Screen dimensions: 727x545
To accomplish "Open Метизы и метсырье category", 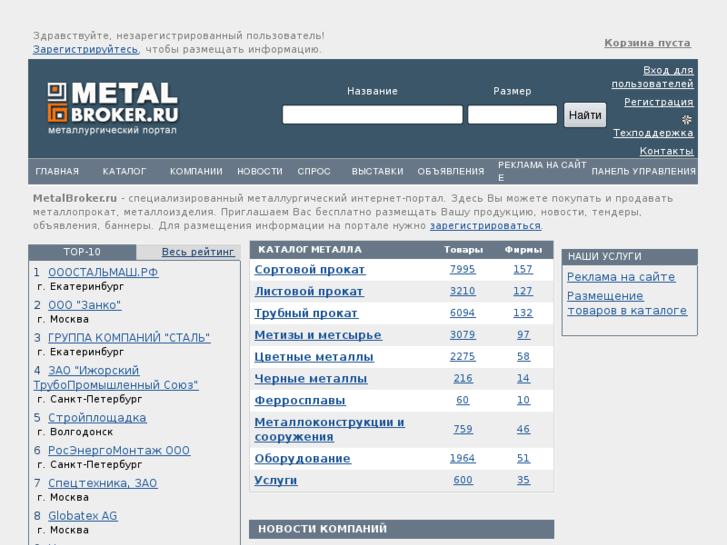I will (x=318, y=335).
